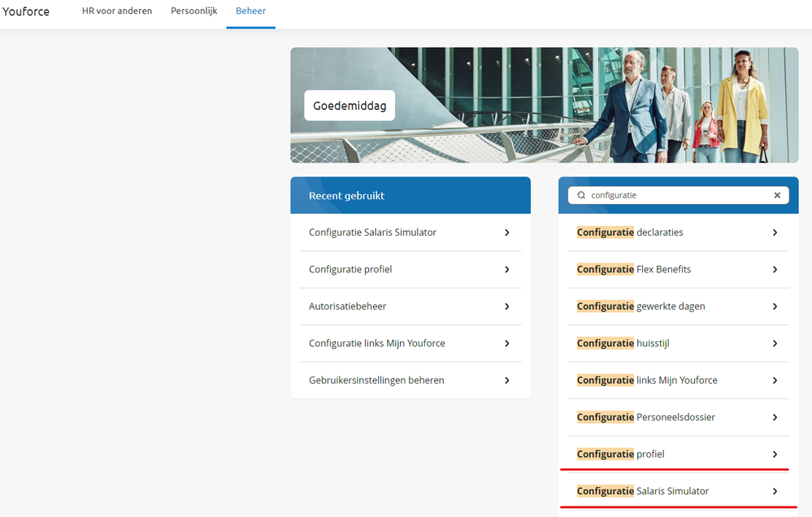Open recent Configuratie profiel item
812x517 pixels.
click(410, 269)
